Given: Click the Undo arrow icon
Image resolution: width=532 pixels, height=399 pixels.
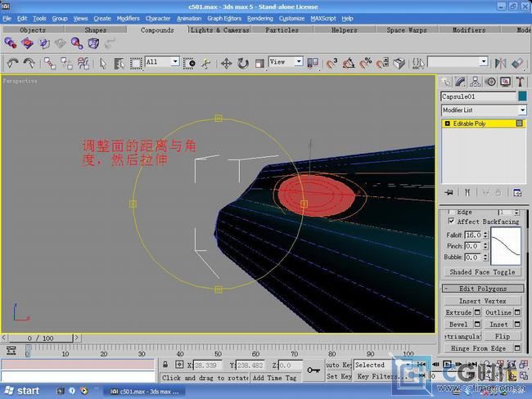Looking at the screenshot, I should pos(13,63).
